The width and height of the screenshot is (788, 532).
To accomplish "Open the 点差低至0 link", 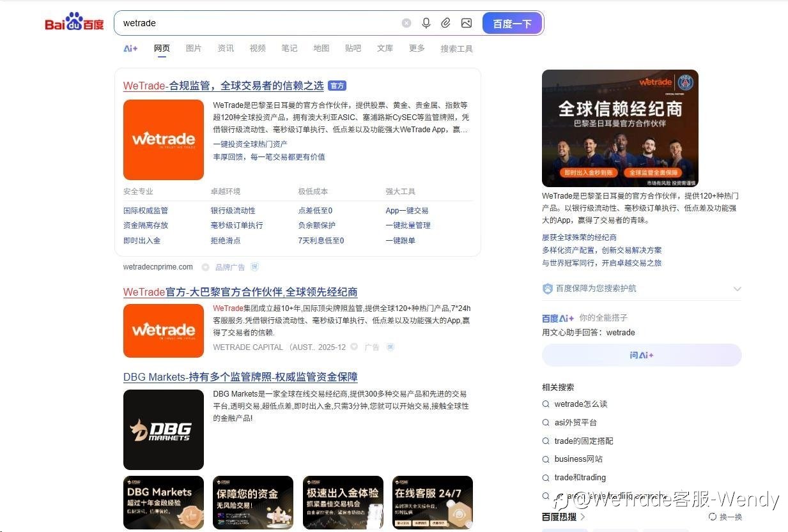I will tap(315, 211).
